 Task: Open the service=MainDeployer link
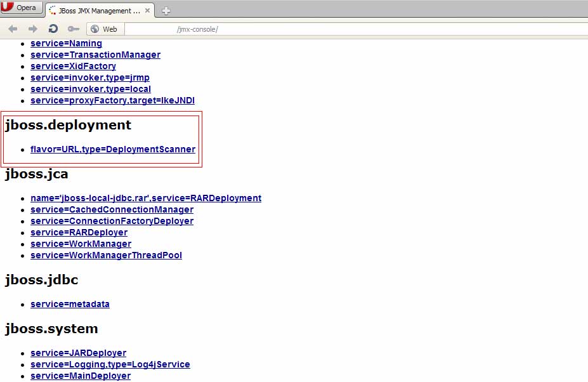click(81, 376)
